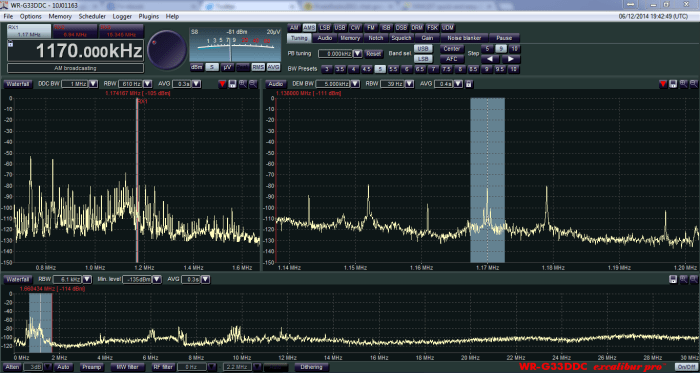Click the red marker triangle in demodulator spectrum toolbar
This screenshot has height=373, width=700.
[x=663, y=84]
